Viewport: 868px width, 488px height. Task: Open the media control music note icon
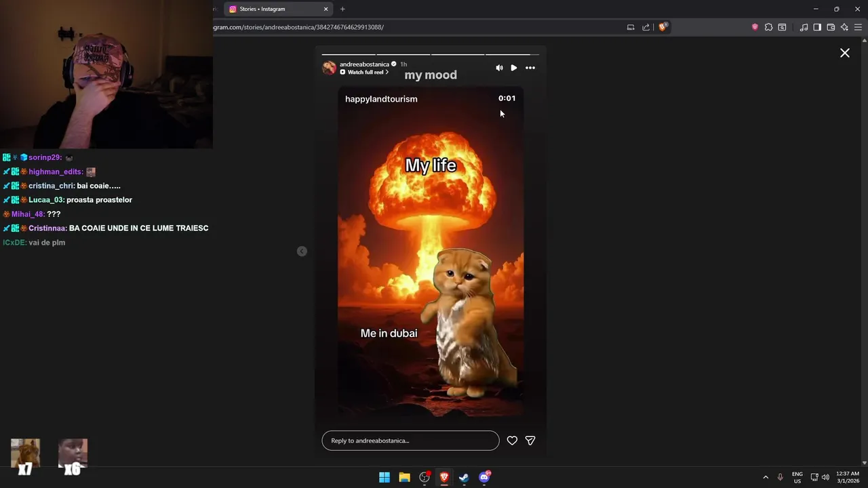(x=804, y=27)
